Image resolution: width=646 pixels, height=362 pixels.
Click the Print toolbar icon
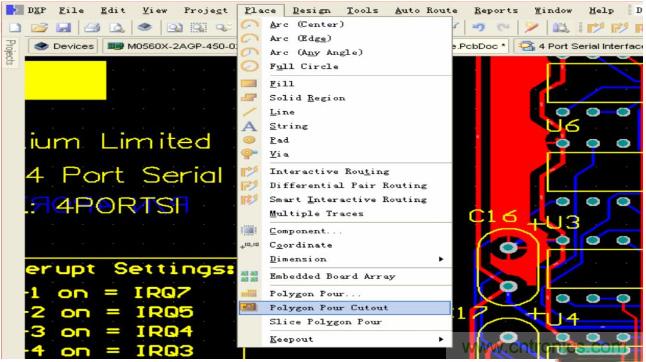click(92, 28)
